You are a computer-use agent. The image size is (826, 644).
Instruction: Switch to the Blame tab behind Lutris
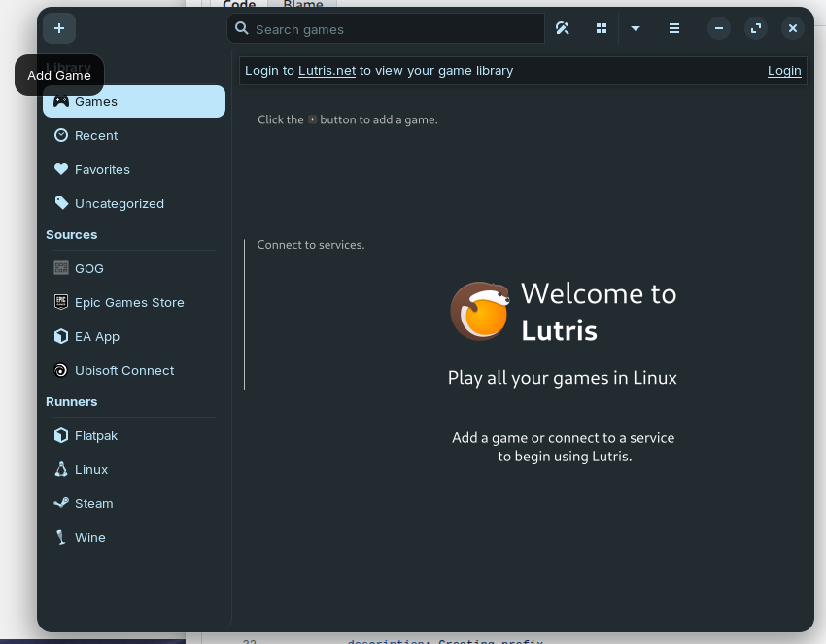click(x=303, y=4)
